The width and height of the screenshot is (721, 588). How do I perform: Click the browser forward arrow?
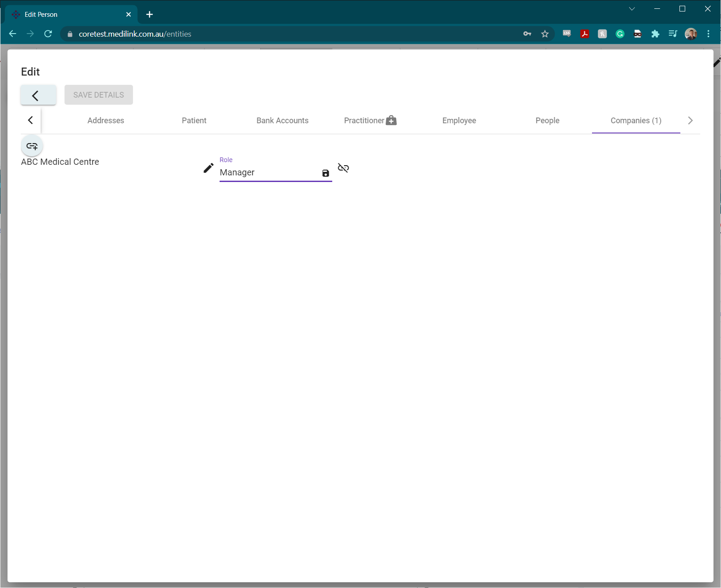[30, 34]
